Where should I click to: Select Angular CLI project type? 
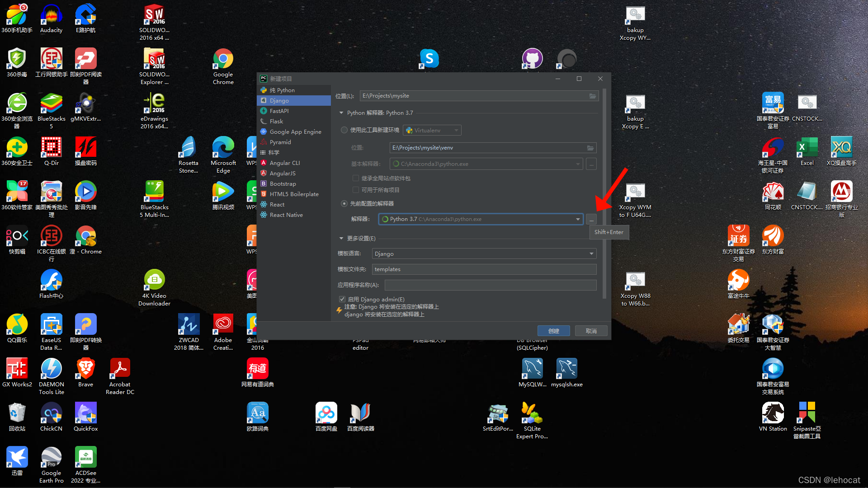click(x=285, y=163)
